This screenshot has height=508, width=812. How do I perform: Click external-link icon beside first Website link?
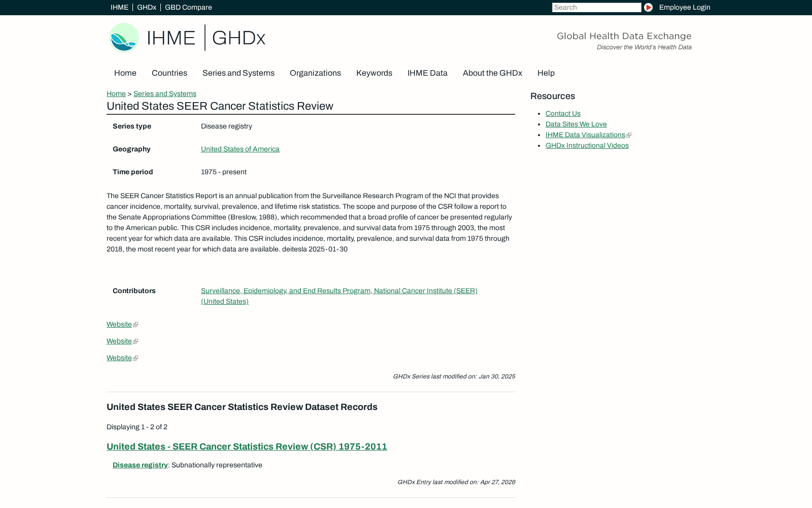(136, 325)
